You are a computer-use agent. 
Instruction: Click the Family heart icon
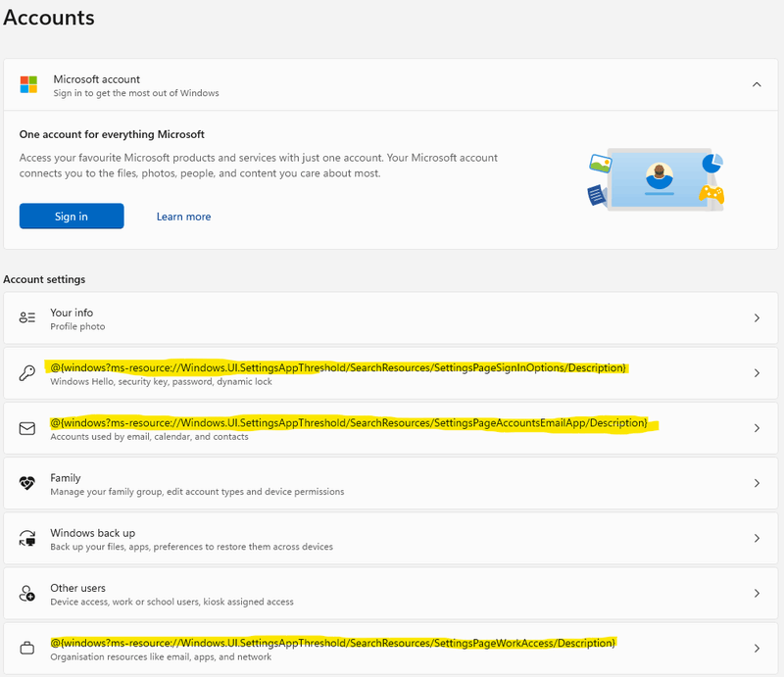pos(27,483)
